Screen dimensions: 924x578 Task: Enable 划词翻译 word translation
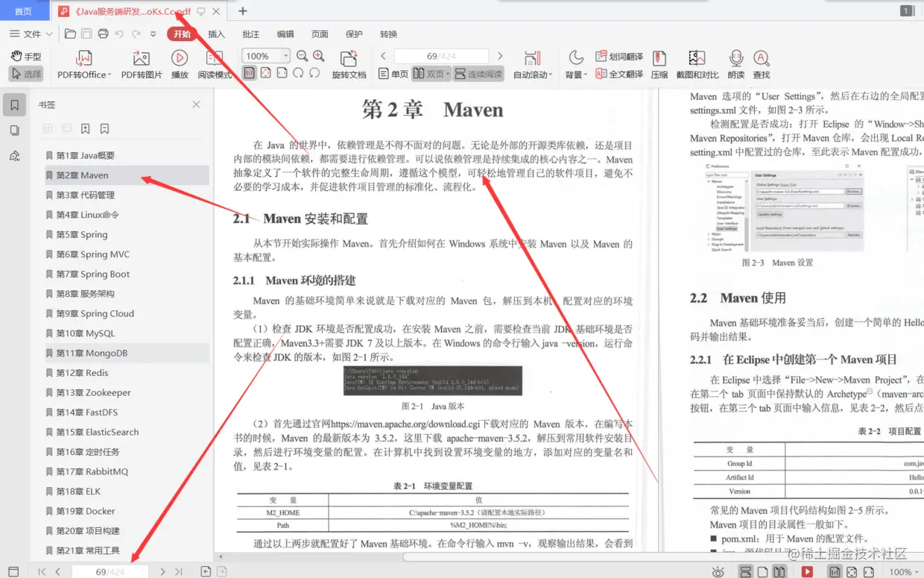pos(619,57)
